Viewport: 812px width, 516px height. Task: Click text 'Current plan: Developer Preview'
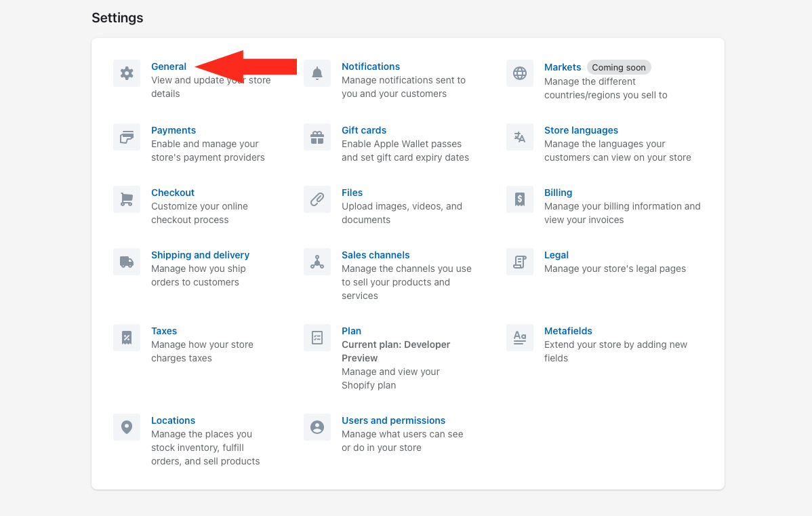point(396,351)
